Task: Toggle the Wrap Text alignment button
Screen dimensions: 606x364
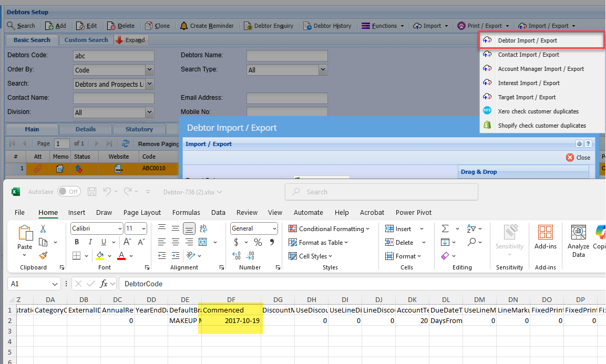Action: pos(203,228)
